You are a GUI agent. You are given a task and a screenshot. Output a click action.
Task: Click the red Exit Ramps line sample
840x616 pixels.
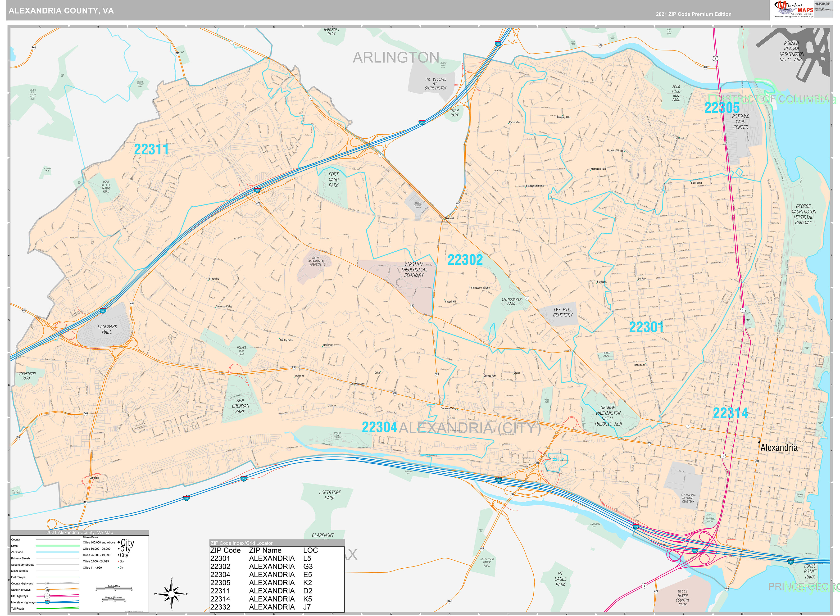click(57, 577)
